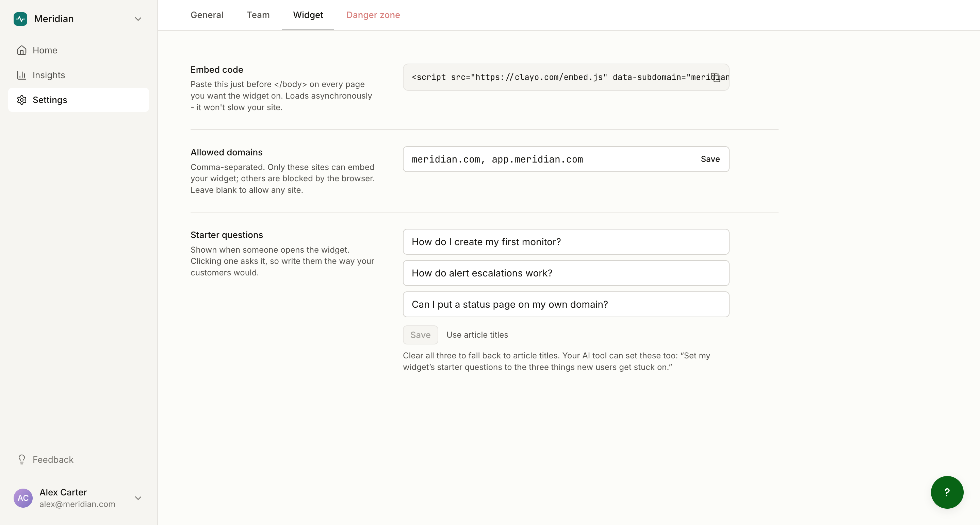This screenshot has width=980, height=525.
Task: Click Save below starter questions
Action: (x=420, y=335)
